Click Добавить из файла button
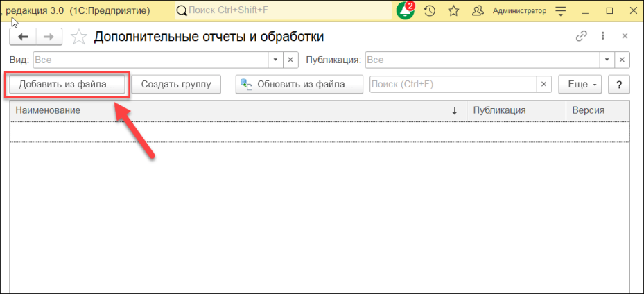Image resolution: width=644 pixels, height=294 pixels. pos(67,85)
